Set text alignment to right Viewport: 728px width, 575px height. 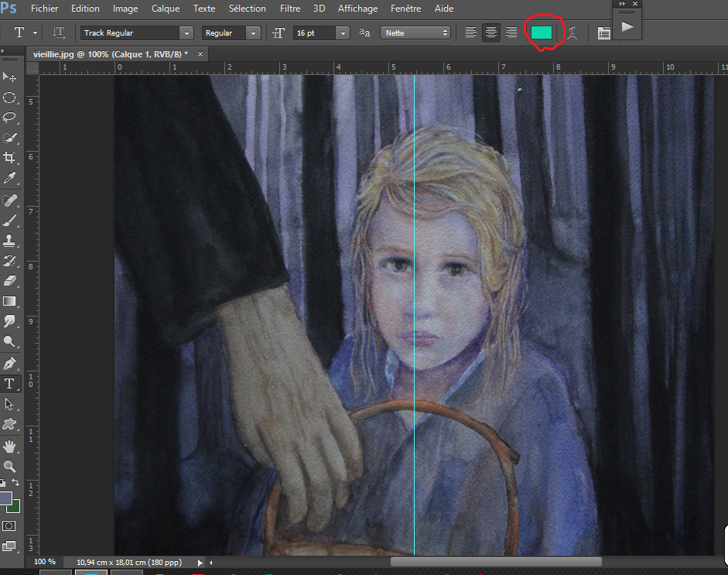click(511, 33)
